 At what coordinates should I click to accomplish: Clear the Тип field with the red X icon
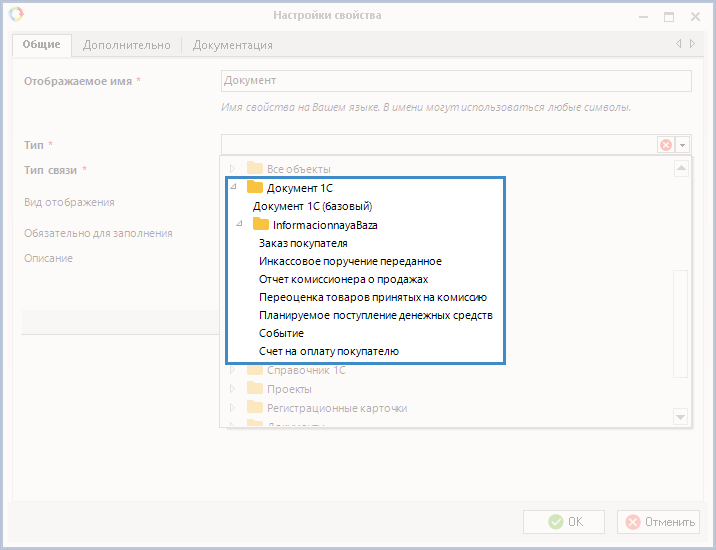pyautogui.click(x=666, y=145)
